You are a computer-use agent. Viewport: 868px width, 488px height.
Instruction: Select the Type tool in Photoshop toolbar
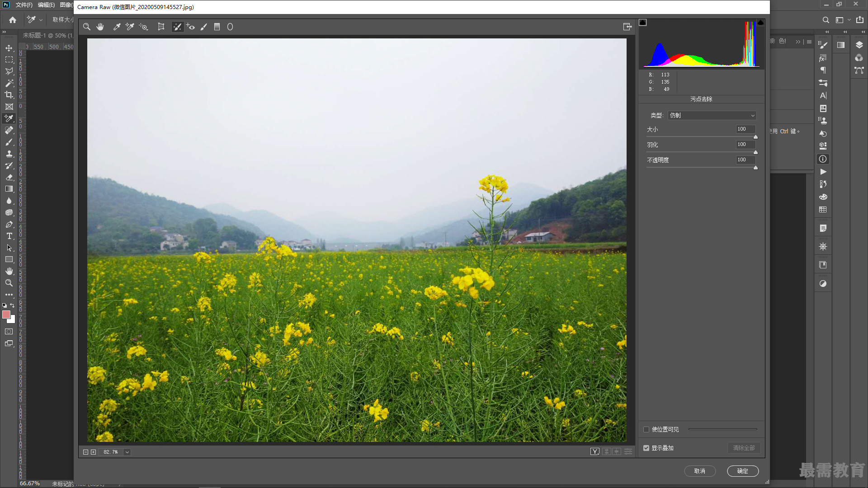point(9,236)
